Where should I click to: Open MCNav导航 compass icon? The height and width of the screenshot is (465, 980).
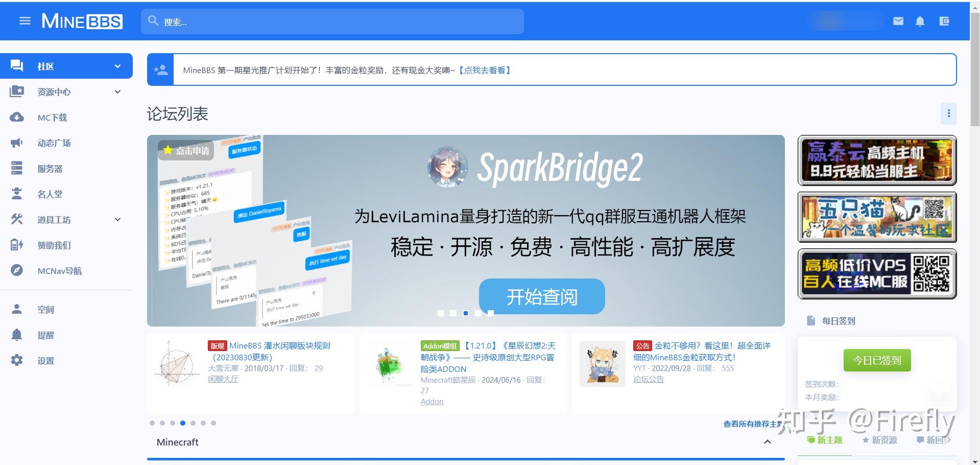pyautogui.click(x=17, y=270)
